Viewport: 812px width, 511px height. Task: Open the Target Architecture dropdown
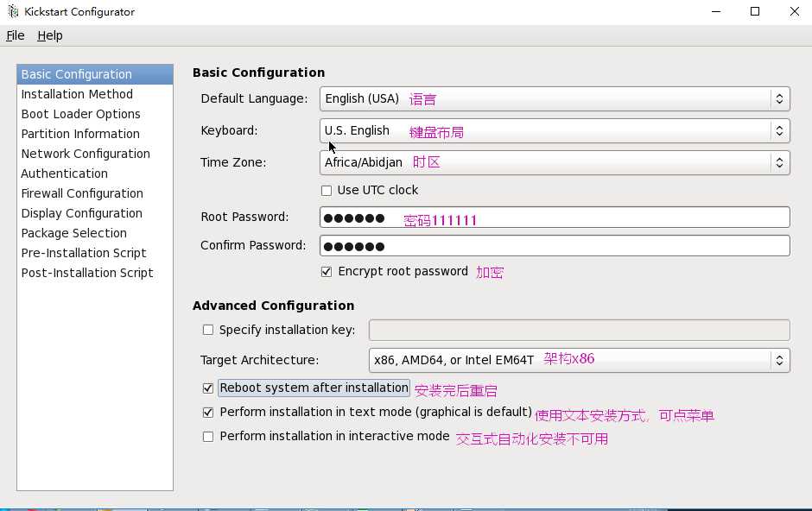click(x=579, y=361)
